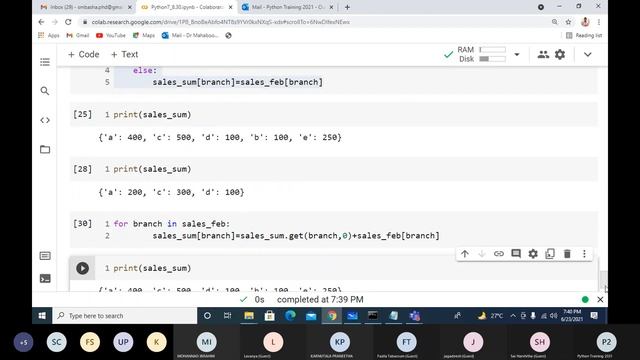Open the Reading list
The height and width of the screenshot is (360, 640).
tap(584, 36)
